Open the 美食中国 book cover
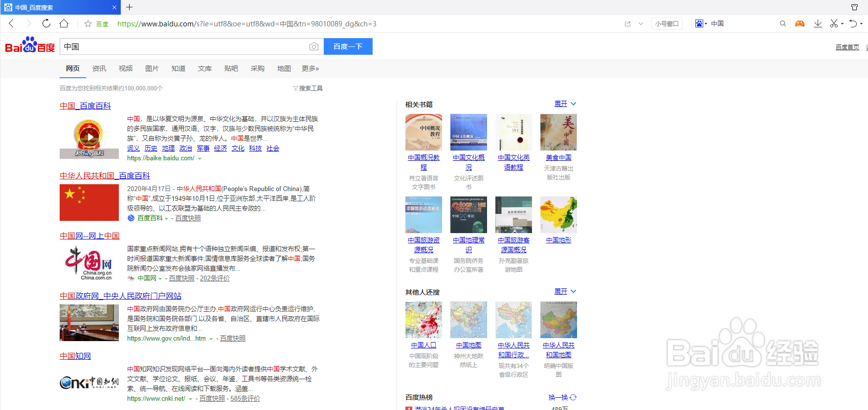Image resolution: width=868 pixels, height=410 pixels. [x=558, y=132]
